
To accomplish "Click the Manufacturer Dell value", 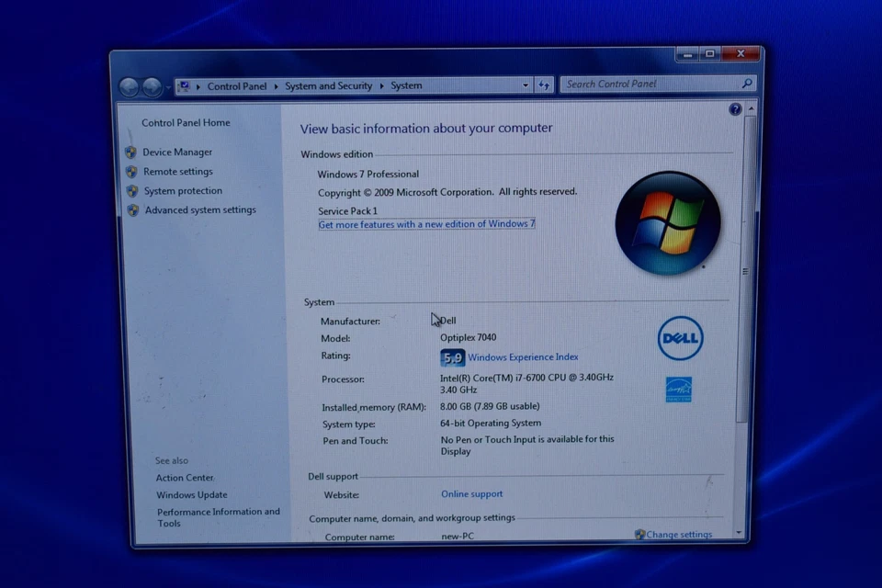I will [448, 321].
